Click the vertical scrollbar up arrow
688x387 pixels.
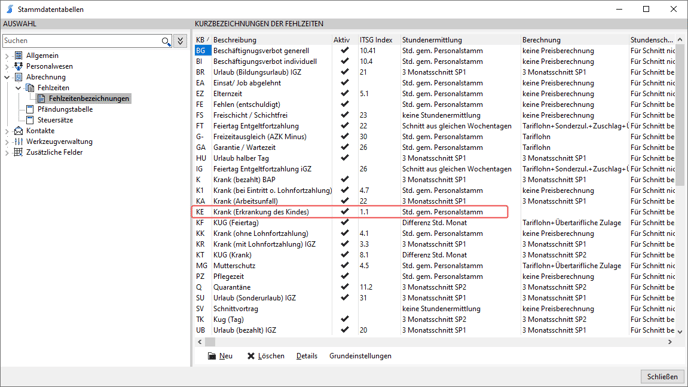coord(680,40)
